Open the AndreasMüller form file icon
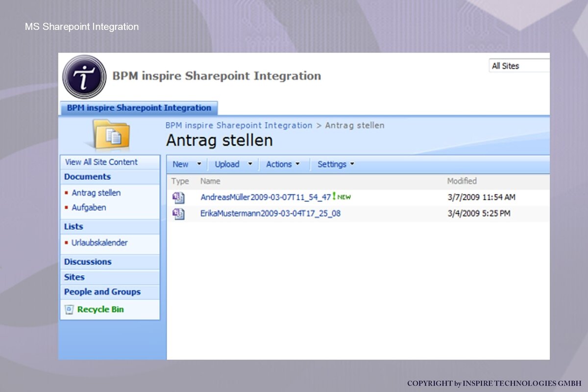The width and height of the screenshot is (588, 392). (x=178, y=197)
